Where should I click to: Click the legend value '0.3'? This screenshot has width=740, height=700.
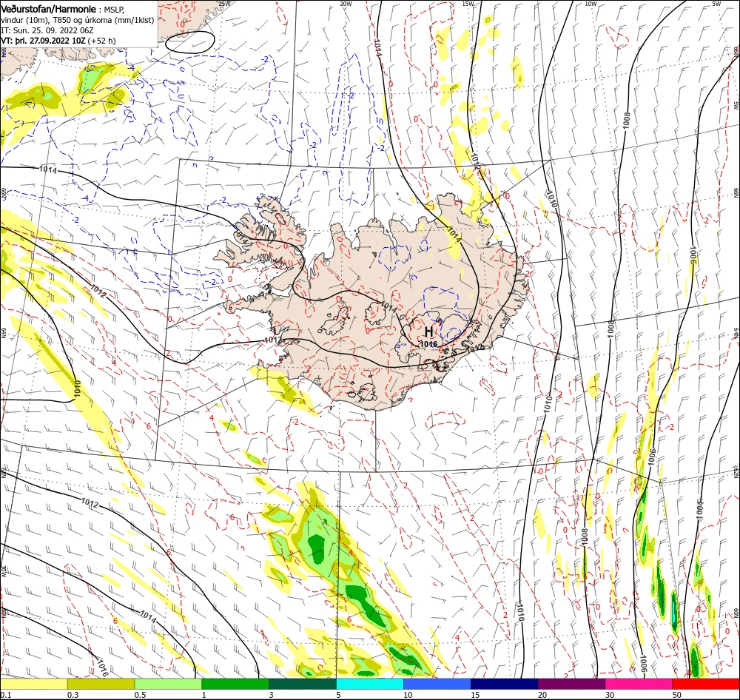point(73,695)
